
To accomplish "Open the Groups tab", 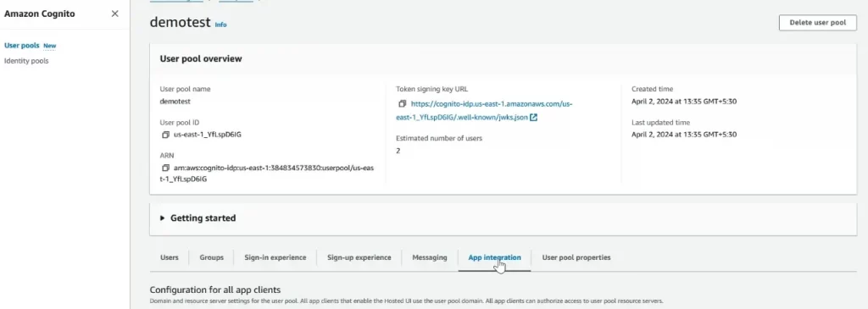I will (x=211, y=257).
